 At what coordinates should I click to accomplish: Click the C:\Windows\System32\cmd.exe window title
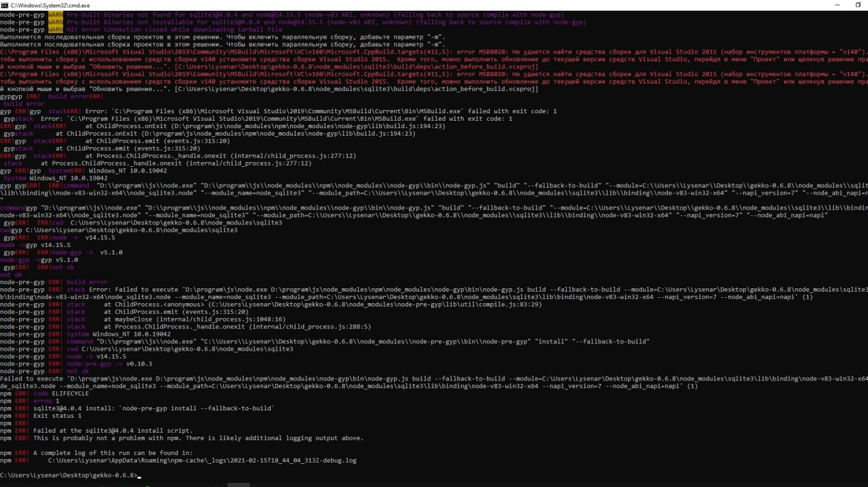(x=50, y=5)
